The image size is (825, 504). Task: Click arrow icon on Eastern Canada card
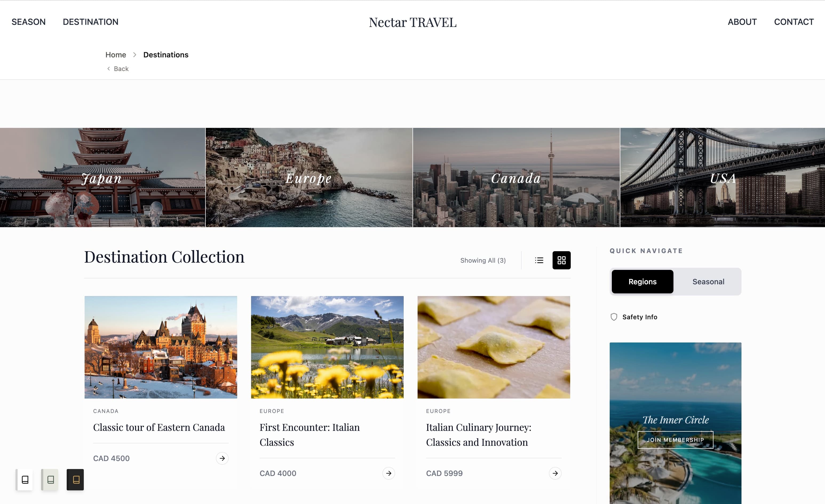point(222,458)
